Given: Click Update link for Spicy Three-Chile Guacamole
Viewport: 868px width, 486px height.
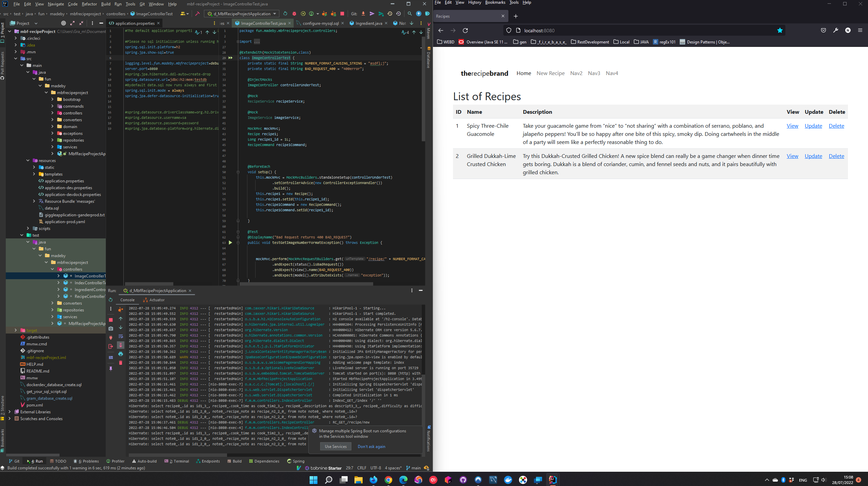Looking at the screenshot, I should (813, 126).
